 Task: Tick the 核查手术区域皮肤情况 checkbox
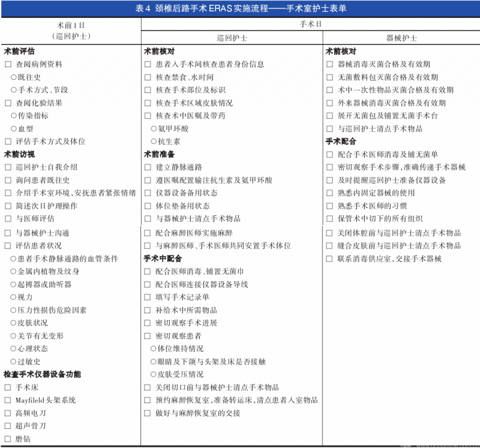[x=148, y=103]
